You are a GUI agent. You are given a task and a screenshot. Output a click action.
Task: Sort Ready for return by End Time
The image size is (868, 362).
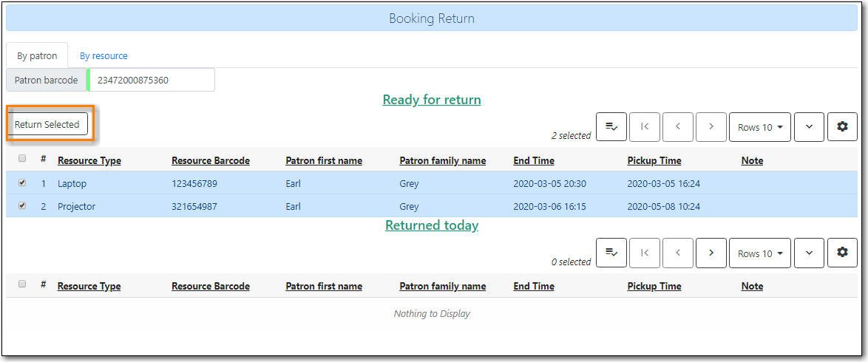(534, 161)
